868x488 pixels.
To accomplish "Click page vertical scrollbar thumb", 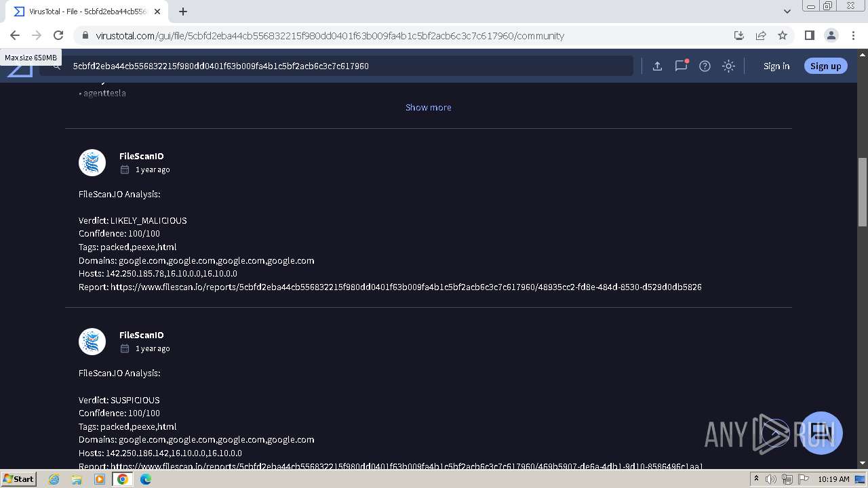I will click(863, 192).
